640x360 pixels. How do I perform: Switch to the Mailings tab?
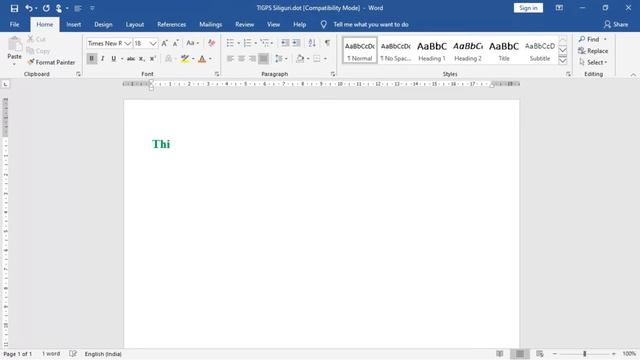[211, 24]
